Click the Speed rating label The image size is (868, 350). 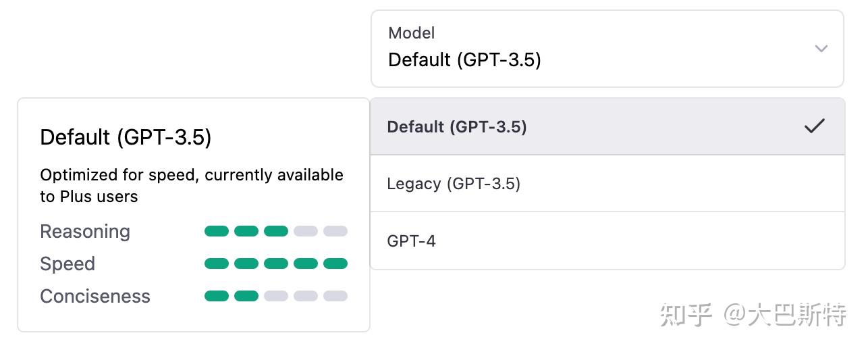click(67, 264)
